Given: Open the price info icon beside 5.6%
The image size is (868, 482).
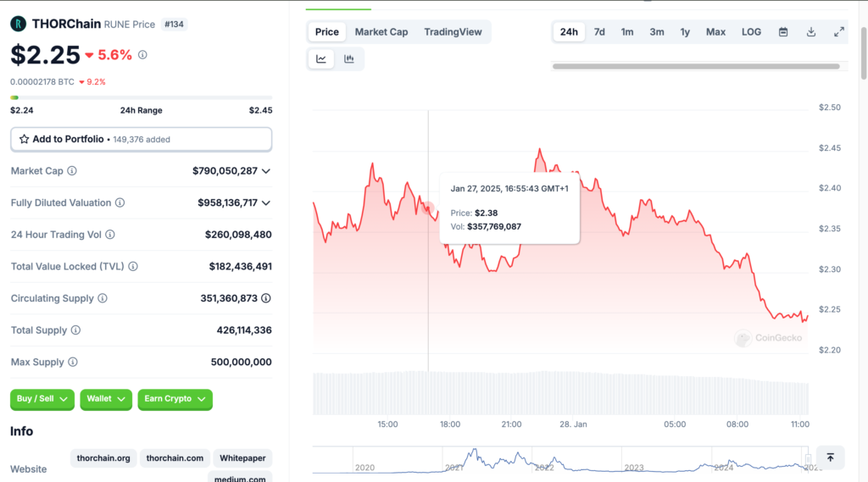Looking at the screenshot, I should pos(142,55).
